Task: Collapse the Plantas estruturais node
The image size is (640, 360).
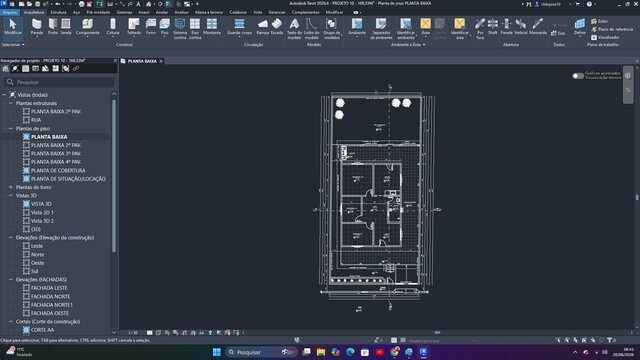Action: click(11, 103)
